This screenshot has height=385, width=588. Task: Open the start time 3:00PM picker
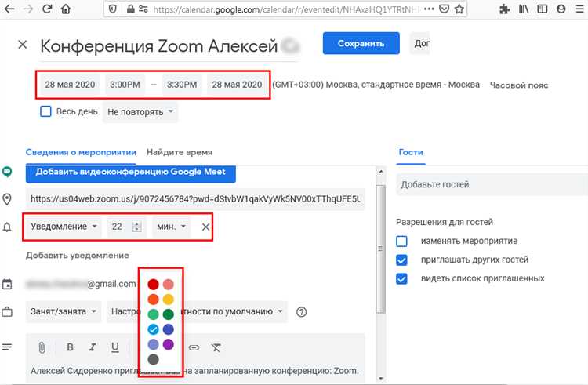tap(125, 85)
